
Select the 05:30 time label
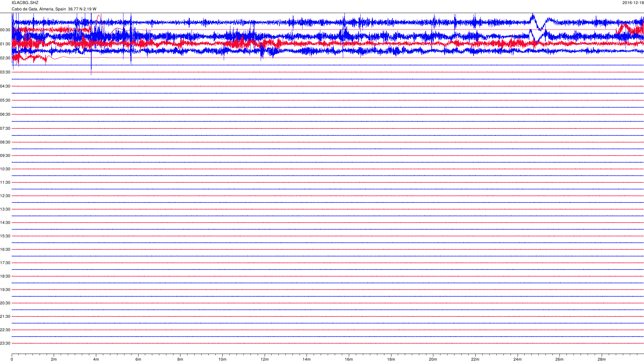click(x=5, y=100)
